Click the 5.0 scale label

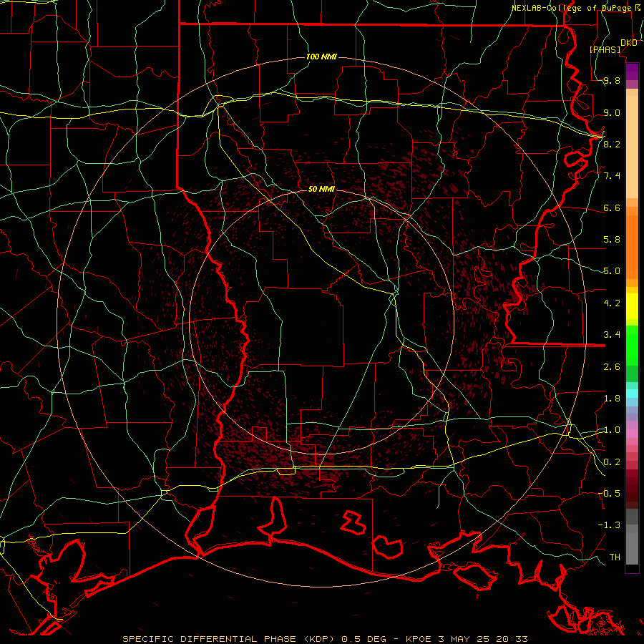tap(612, 271)
